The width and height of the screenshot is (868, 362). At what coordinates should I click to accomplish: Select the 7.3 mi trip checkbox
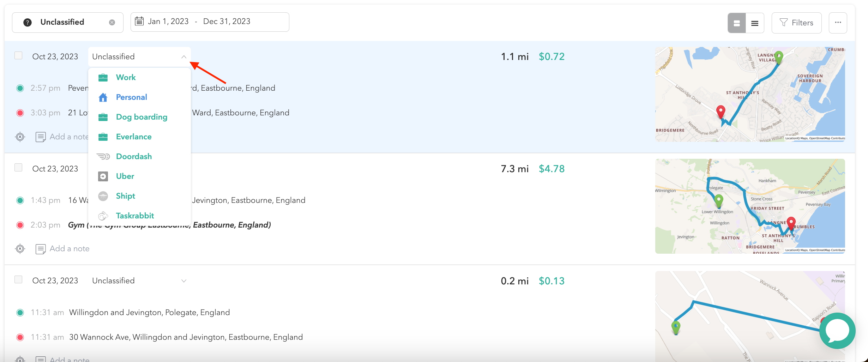pyautogui.click(x=18, y=168)
